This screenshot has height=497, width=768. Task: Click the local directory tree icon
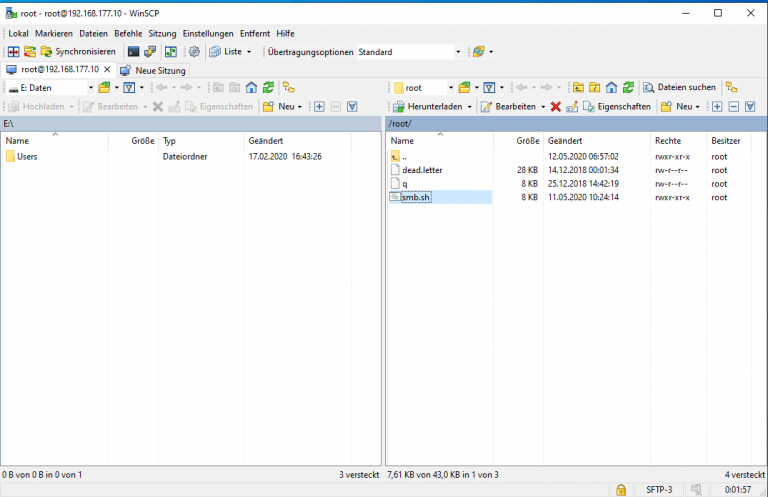[x=289, y=88]
